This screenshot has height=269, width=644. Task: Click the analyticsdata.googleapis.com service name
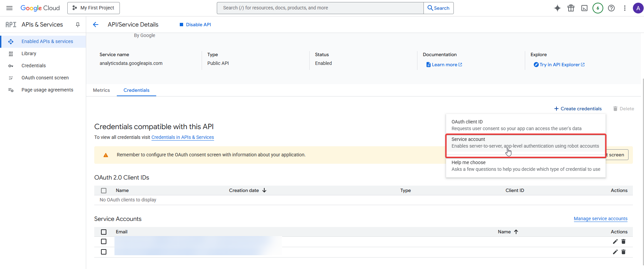(131, 63)
